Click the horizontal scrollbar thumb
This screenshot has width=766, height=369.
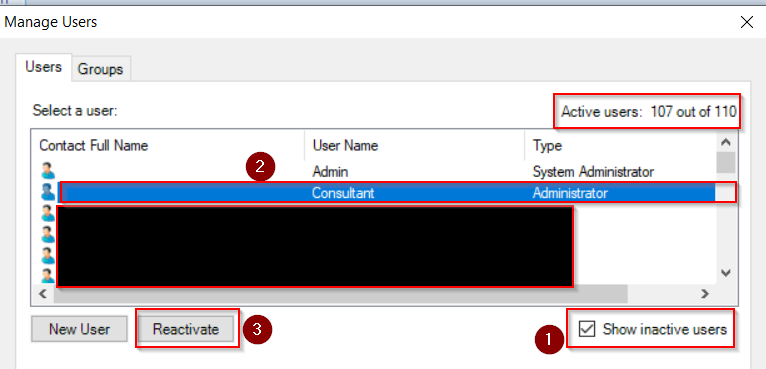(340, 294)
